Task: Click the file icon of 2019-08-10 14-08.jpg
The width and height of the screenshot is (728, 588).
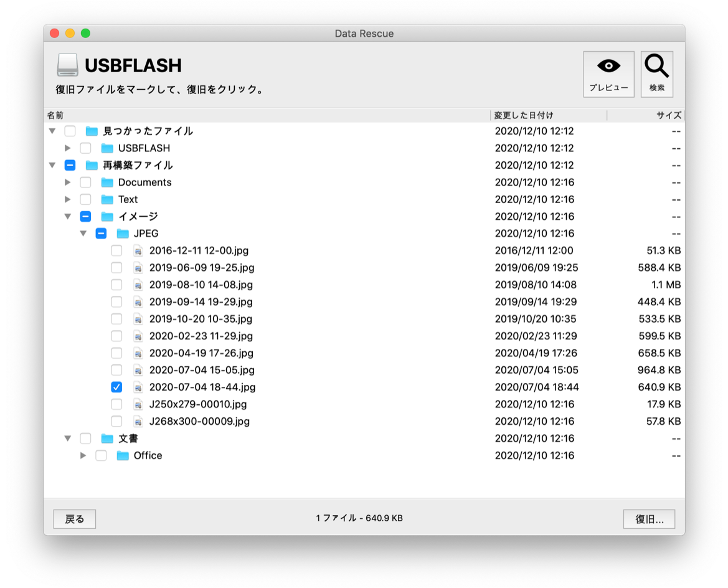Action: 138,285
